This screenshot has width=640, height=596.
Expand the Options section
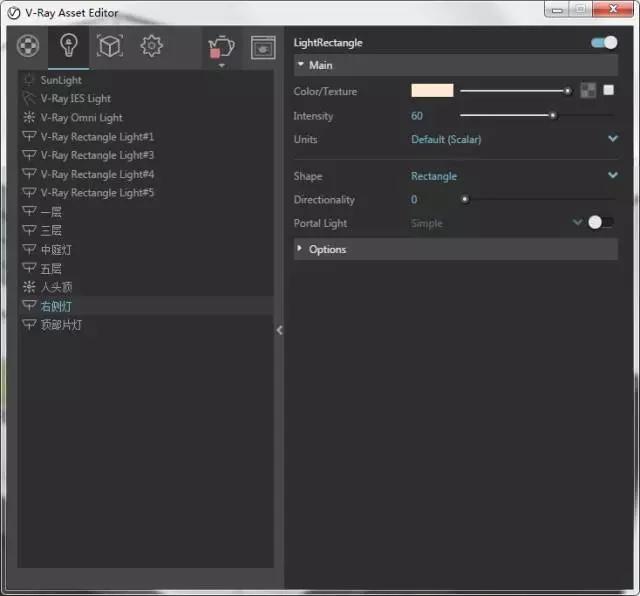coord(456,249)
